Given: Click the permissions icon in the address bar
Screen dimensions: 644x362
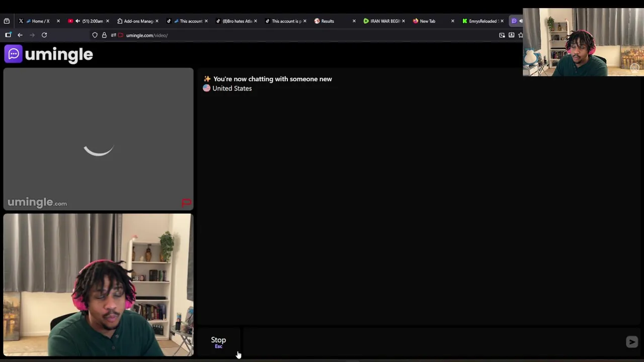Looking at the screenshot, I should click(x=114, y=35).
